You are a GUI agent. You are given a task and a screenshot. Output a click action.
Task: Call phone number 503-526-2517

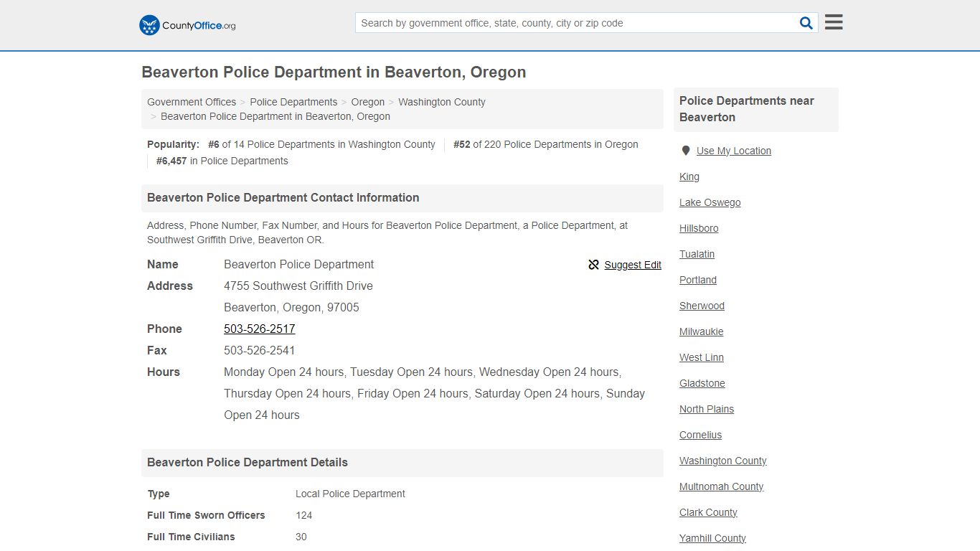tap(260, 329)
